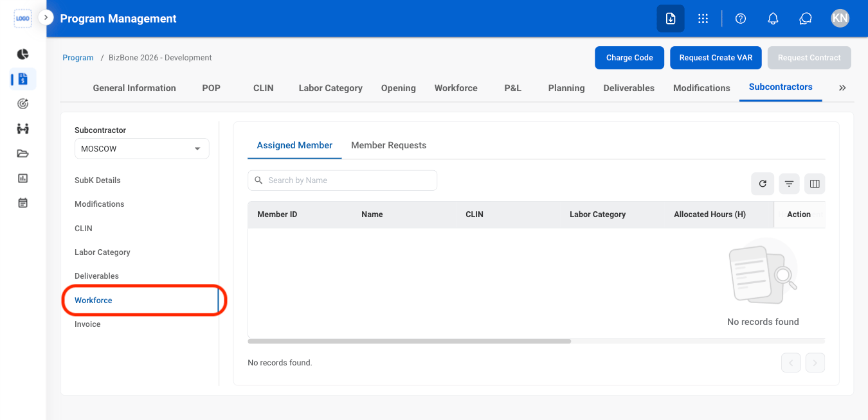The height and width of the screenshot is (420, 868).
Task: Open the top Deliverables tab
Action: pyautogui.click(x=629, y=88)
